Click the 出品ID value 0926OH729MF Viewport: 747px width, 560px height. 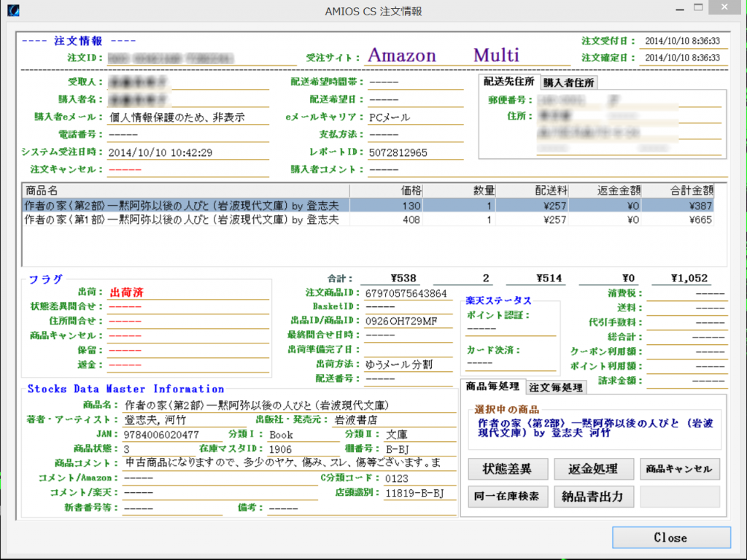click(x=401, y=322)
